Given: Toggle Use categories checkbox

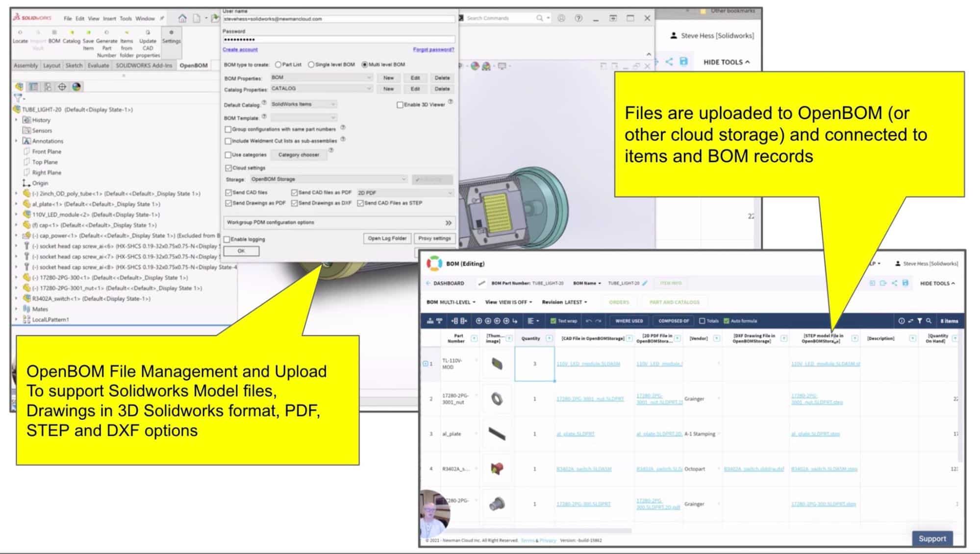Looking at the screenshot, I should (228, 155).
